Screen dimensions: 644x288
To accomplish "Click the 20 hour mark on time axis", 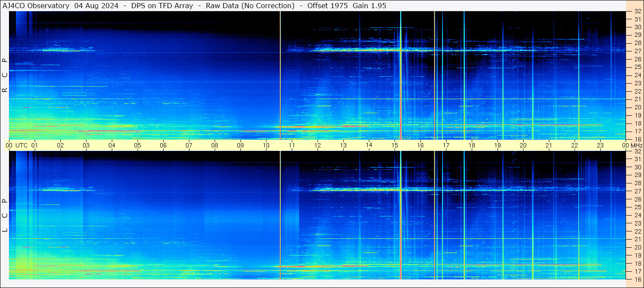I will tap(523, 145).
